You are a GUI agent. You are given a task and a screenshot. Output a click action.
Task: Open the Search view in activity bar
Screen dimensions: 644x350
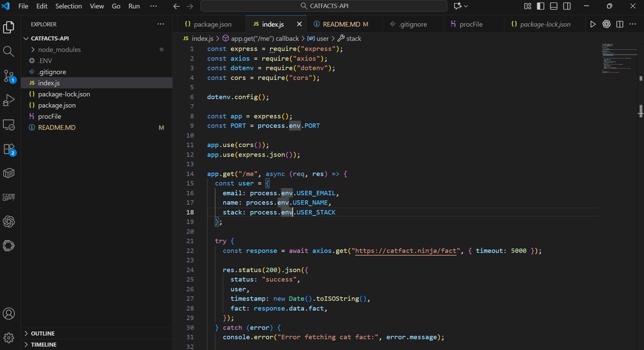pyautogui.click(x=9, y=52)
